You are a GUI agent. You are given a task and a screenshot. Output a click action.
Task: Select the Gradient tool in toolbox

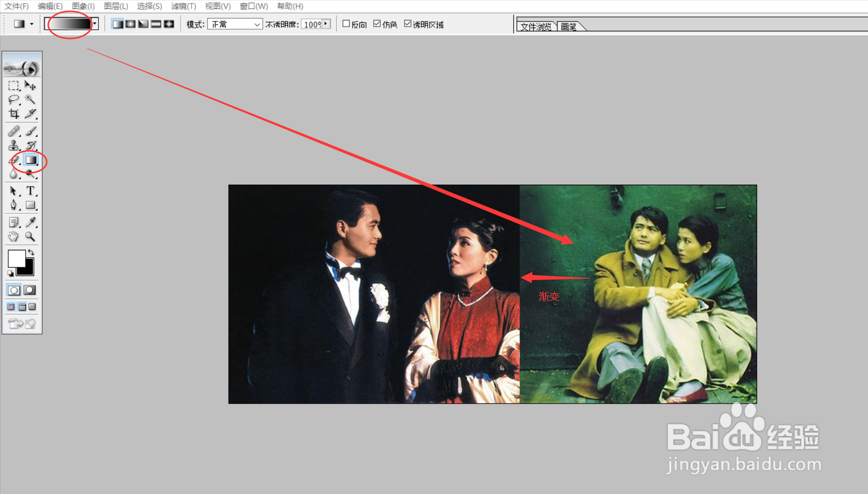(x=31, y=160)
